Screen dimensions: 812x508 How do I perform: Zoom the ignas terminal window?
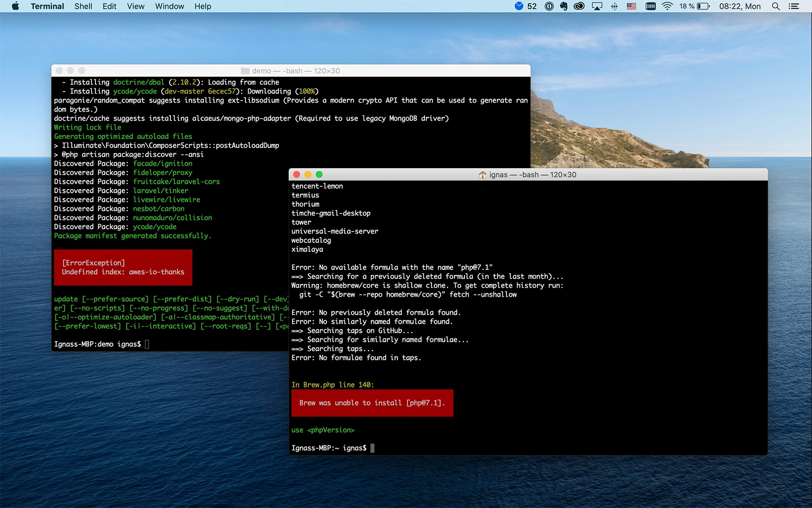pyautogui.click(x=319, y=174)
